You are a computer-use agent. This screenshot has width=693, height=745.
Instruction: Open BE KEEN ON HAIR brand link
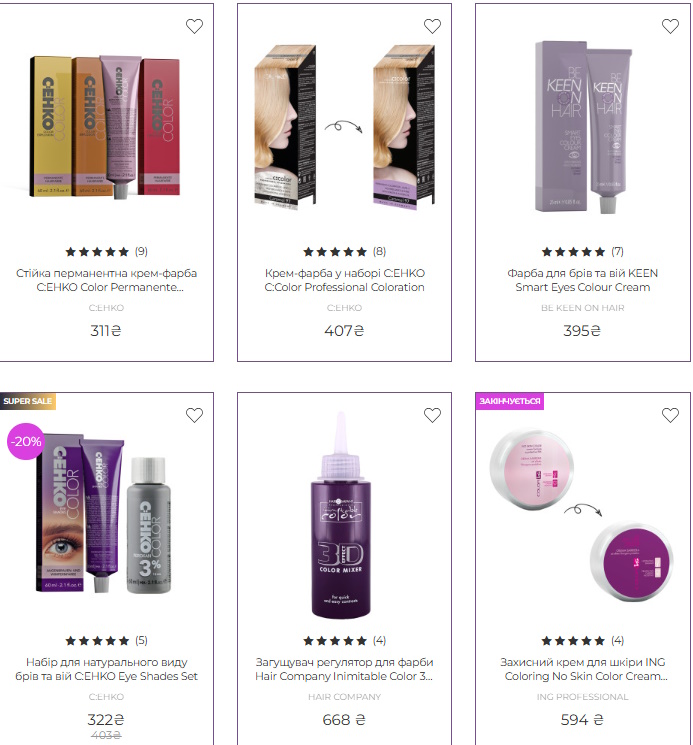point(582,308)
